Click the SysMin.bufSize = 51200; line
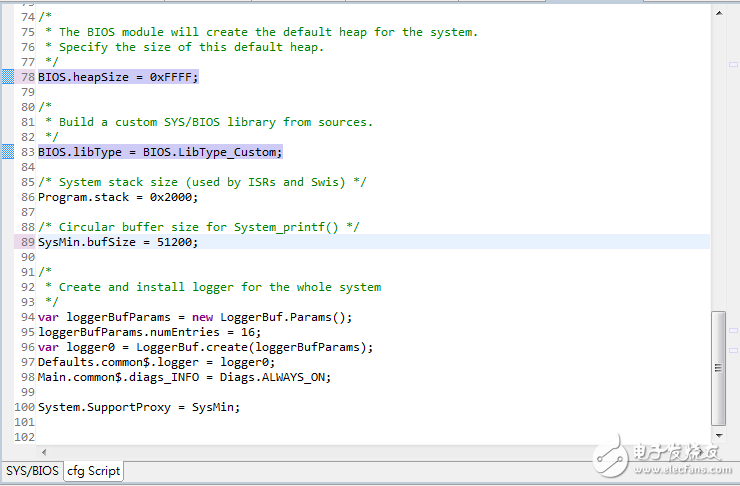Image resolution: width=740 pixels, height=486 pixels. pos(118,242)
